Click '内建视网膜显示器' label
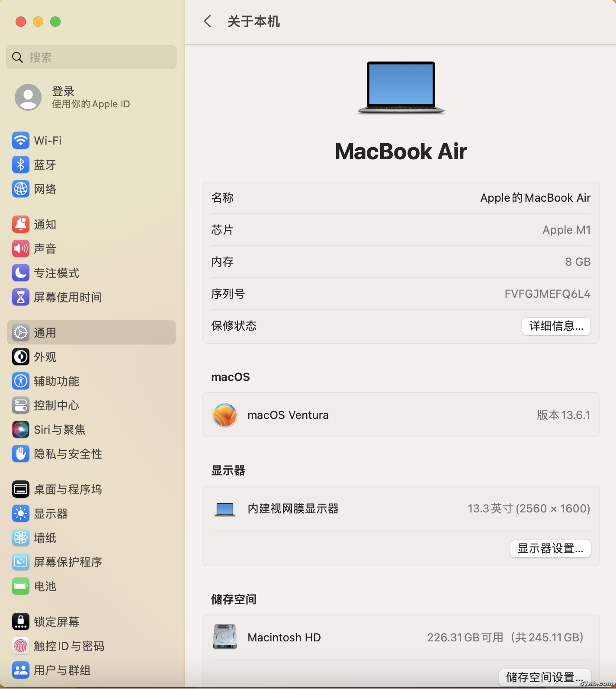Image resolution: width=616 pixels, height=689 pixels. click(x=293, y=509)
